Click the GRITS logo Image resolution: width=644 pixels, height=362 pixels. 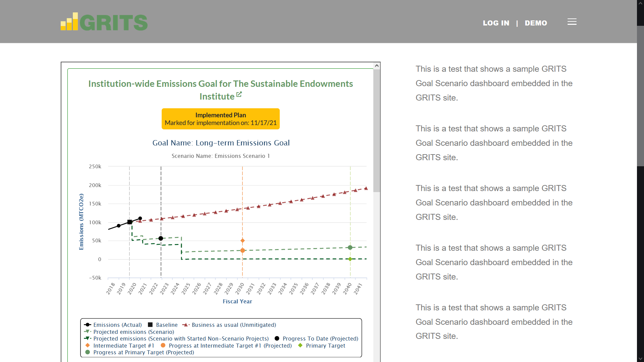(104, 22)
